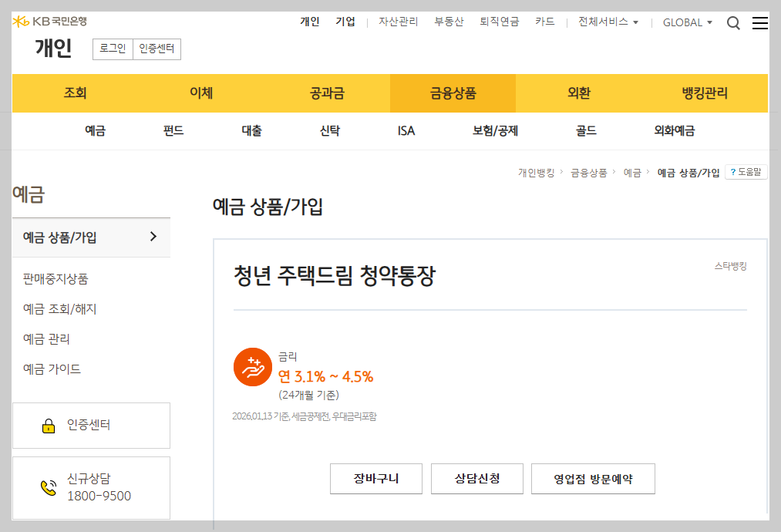Click the 로그인 button
Screen dimensions: 781x532
click(112, 49)
